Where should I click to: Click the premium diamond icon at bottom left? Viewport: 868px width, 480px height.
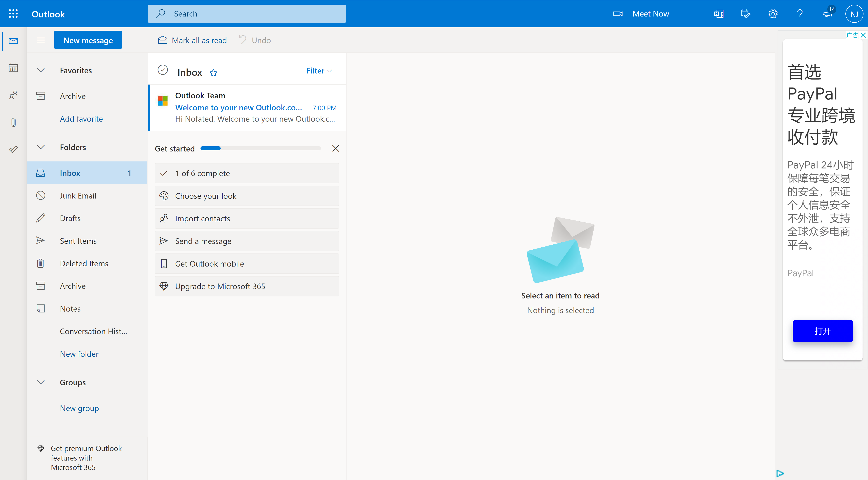click(x=41, y=448)
